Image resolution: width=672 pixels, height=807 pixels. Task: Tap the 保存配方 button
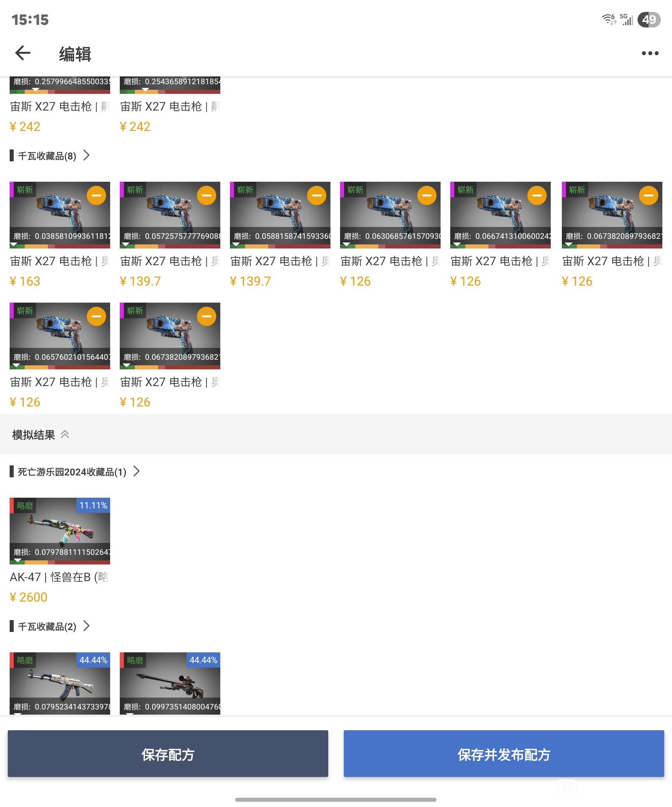168,754
